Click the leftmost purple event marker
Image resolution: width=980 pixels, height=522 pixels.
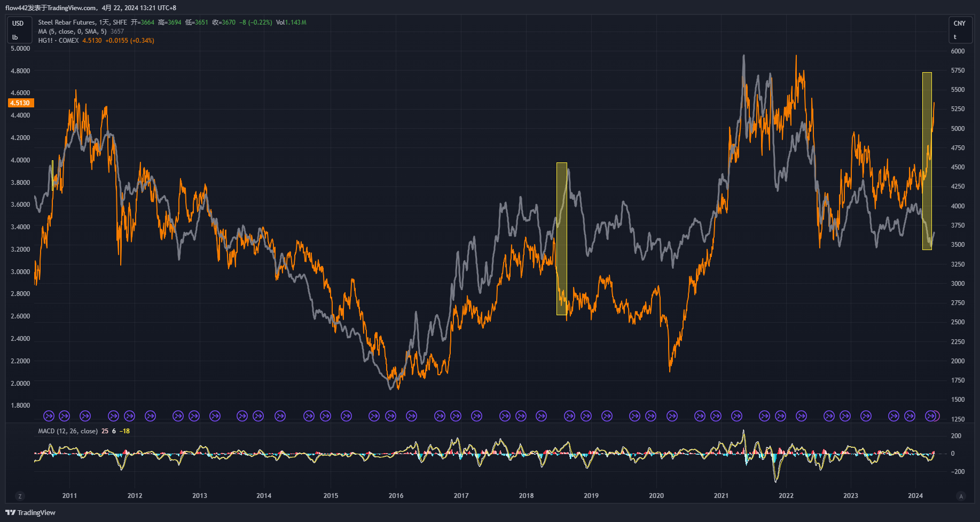[49, 416]
